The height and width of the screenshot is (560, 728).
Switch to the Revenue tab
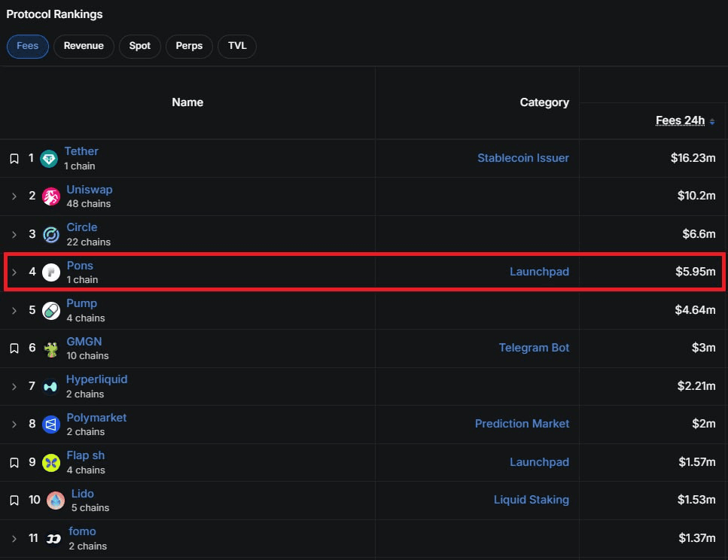[84, 46]
